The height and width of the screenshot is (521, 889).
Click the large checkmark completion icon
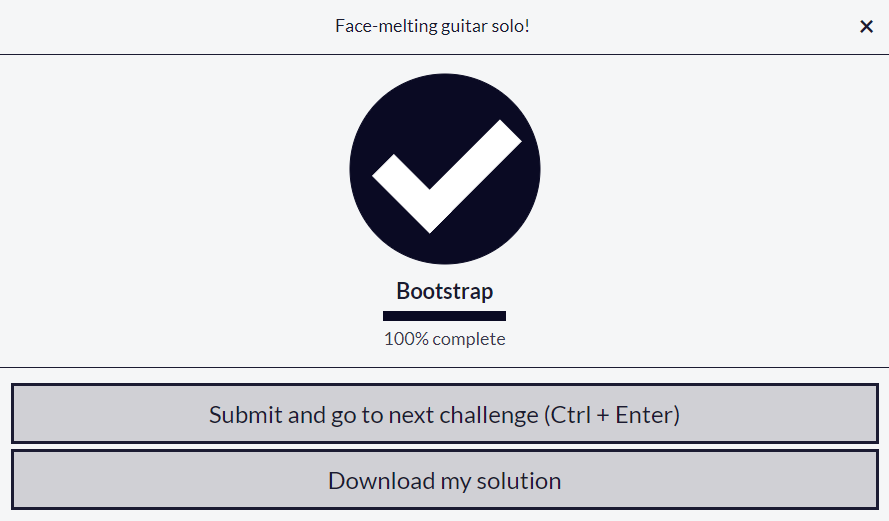445,168
